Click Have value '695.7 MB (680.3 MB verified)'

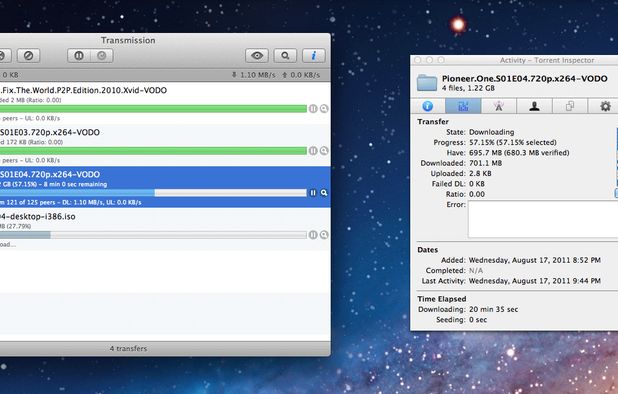[x=519, y=152]
